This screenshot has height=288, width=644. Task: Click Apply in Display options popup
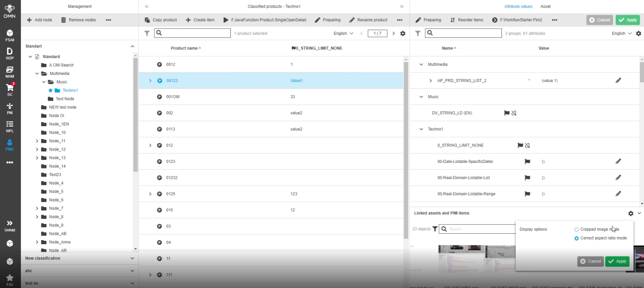(x=617, y=261)
